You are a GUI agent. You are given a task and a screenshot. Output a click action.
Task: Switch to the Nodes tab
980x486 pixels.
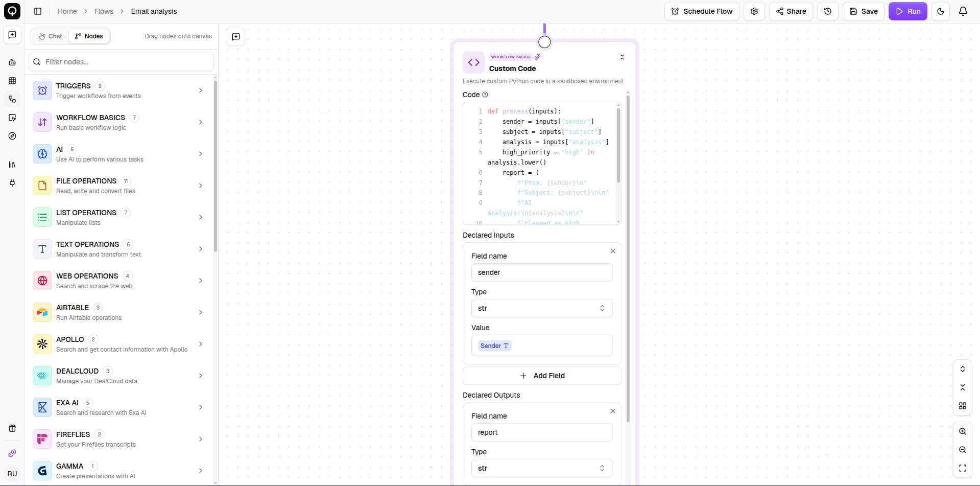click(89, 36)
